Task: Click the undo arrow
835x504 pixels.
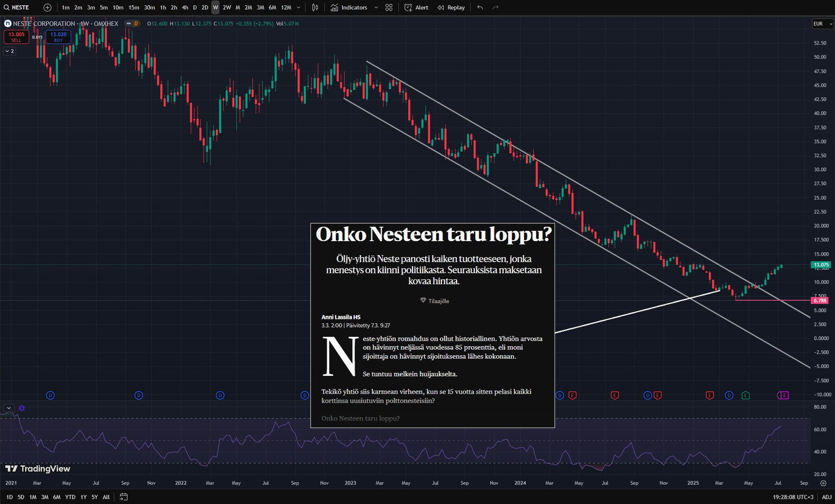Action: click(x=480, y=7)
